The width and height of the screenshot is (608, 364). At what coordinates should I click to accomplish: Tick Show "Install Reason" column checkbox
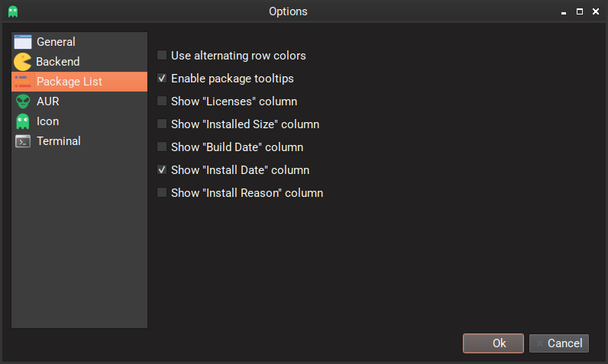click(162, 193)
